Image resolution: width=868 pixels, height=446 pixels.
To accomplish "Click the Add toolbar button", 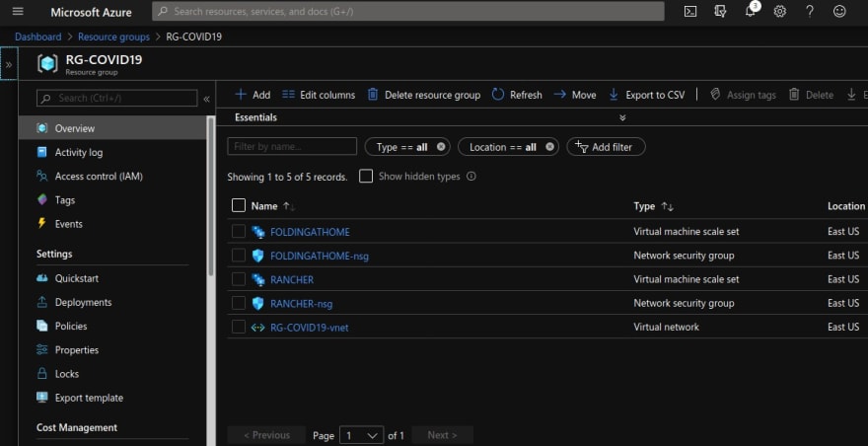I will tap(253, 95).
